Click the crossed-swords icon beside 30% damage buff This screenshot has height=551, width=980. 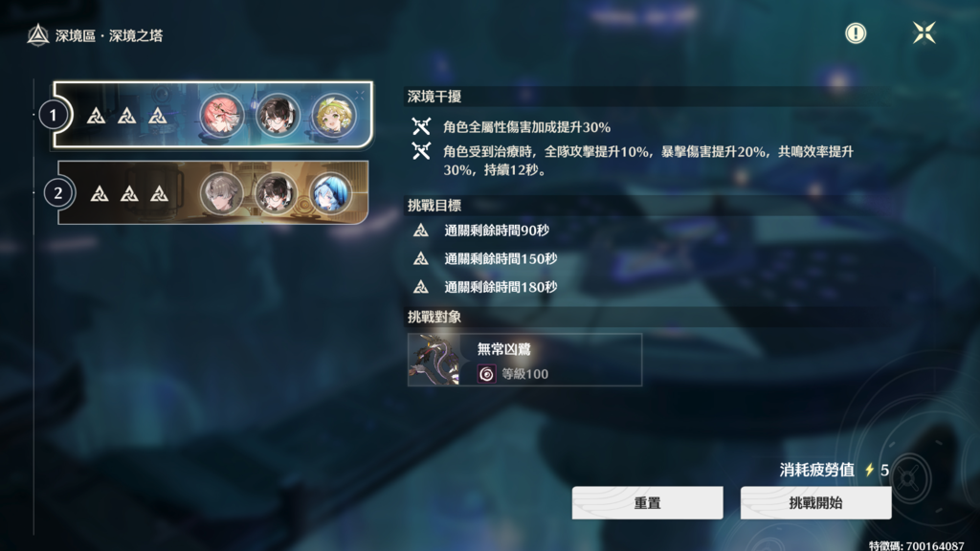click(421, 127)
